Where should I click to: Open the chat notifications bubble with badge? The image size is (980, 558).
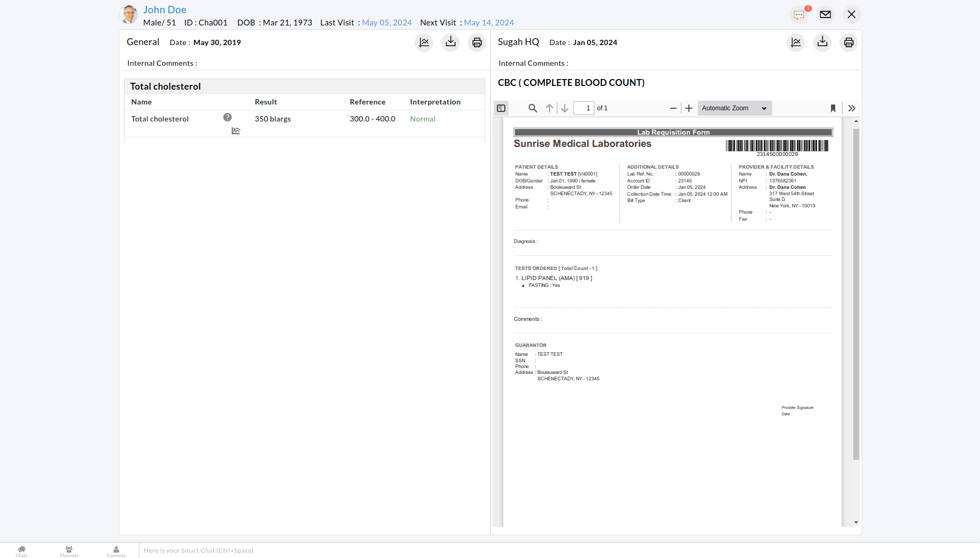click(x=799, y=15)
